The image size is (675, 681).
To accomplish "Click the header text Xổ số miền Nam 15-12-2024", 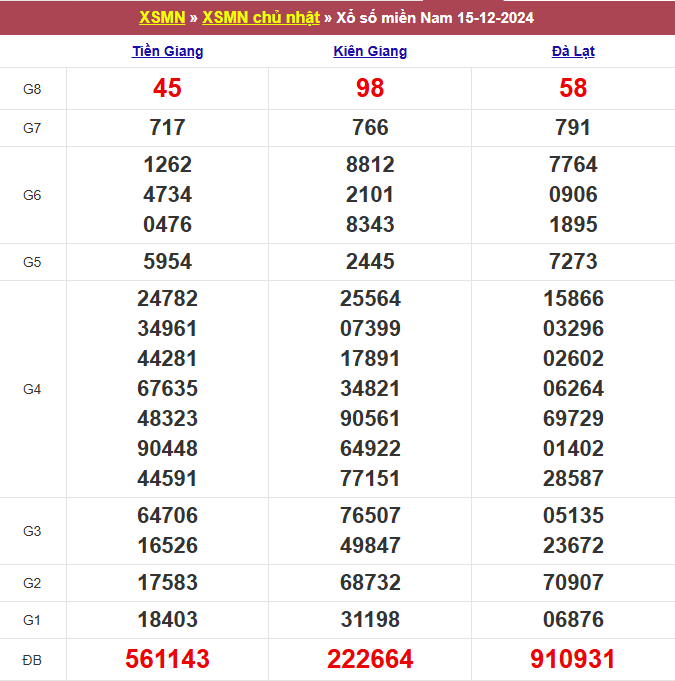I will [x=434, y=18].
